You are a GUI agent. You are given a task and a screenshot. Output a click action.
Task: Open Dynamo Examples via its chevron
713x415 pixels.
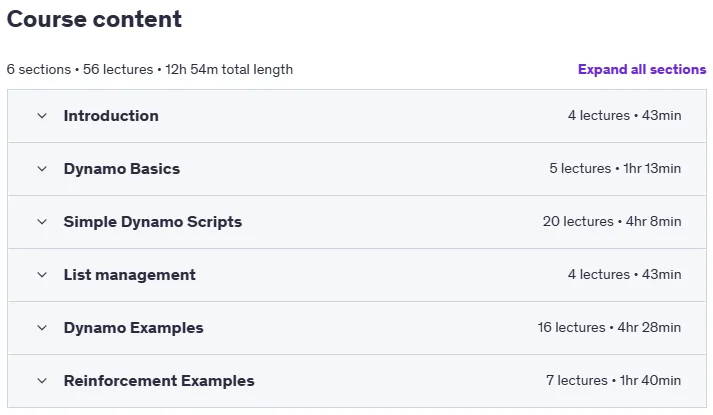[42, 328]
